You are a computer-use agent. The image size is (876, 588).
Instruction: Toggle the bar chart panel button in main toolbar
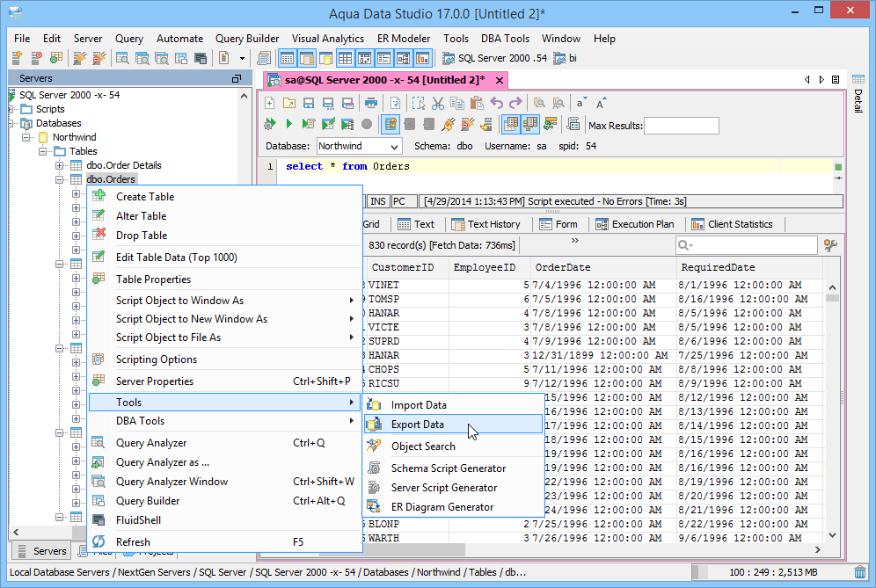[x=422, y=57]
